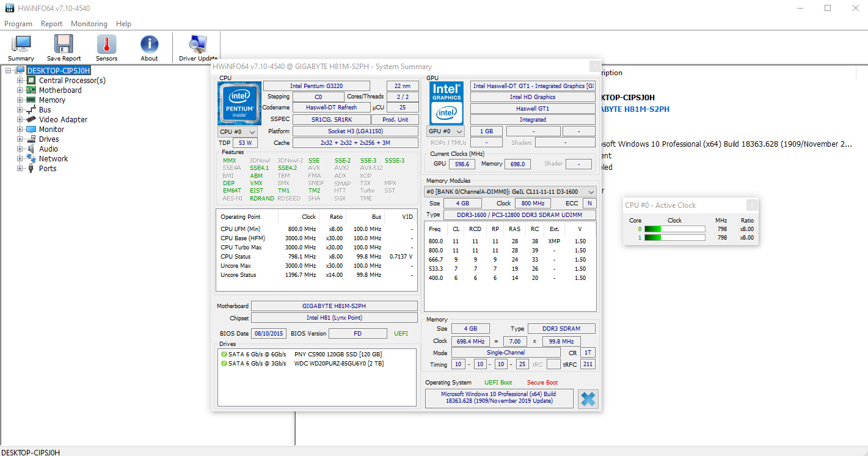Click the Operating System Windows 10 box
868x456 pixels.
[499, 398]
